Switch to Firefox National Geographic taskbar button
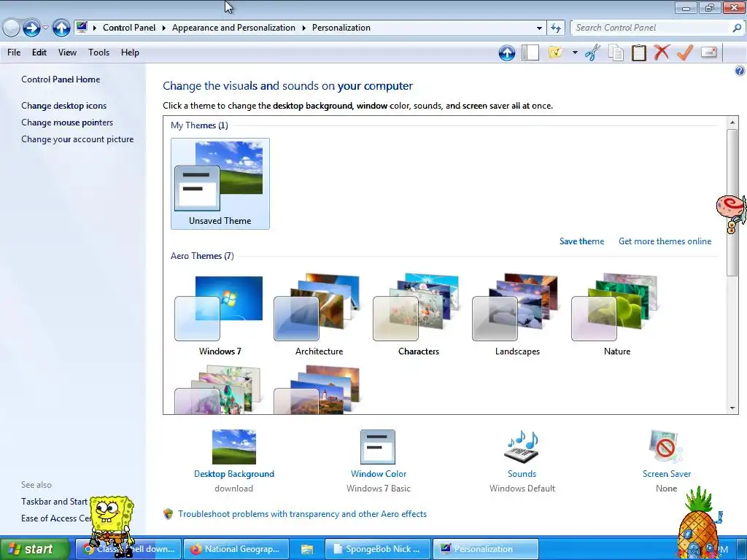The image size is (747, 560). pos(236,549)
